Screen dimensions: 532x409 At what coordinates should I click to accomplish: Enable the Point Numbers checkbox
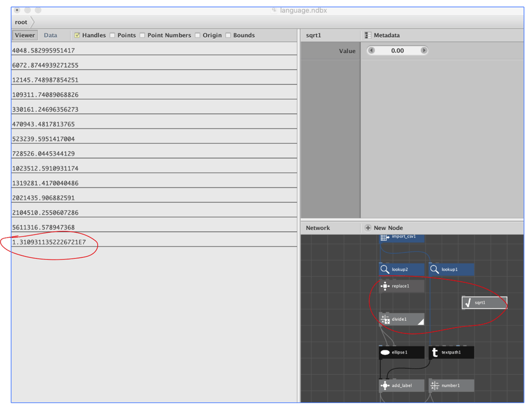pyautogui.click(x=142, y=35)
